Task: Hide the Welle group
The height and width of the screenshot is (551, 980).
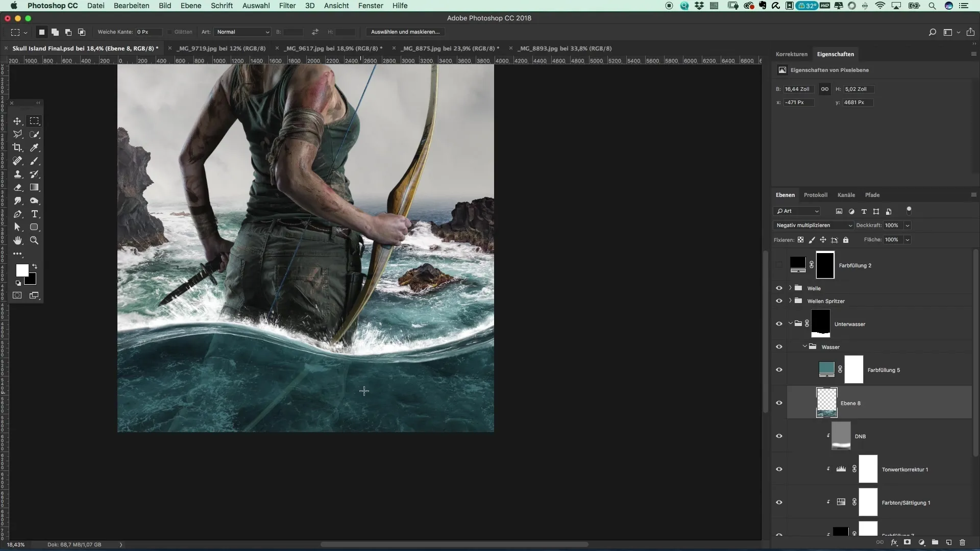Action: click(x=779, y=288)
